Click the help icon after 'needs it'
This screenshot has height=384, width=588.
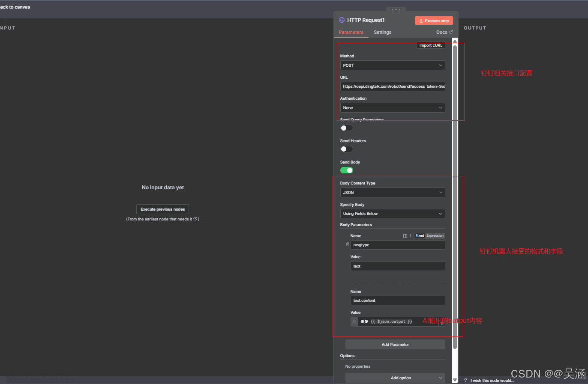tap(195, 219)
